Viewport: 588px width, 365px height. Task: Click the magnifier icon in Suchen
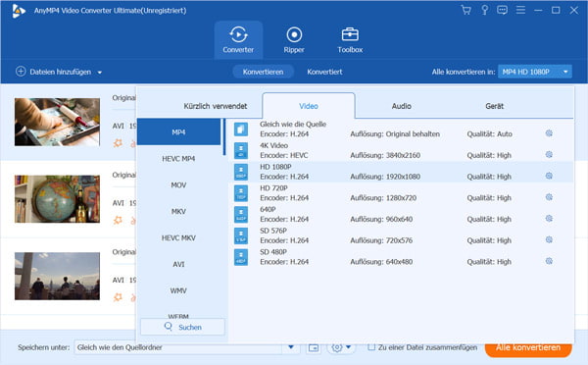tap(169, 327)
